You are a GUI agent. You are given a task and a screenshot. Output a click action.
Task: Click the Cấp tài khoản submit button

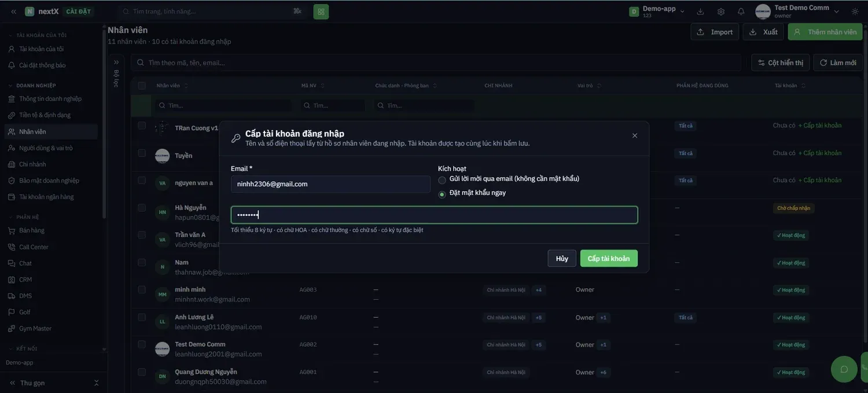(x=609, y=259)
